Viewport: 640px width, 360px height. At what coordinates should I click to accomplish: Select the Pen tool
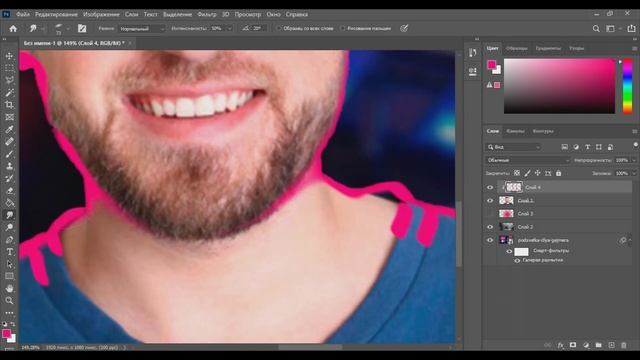click(x=9, y=240)
